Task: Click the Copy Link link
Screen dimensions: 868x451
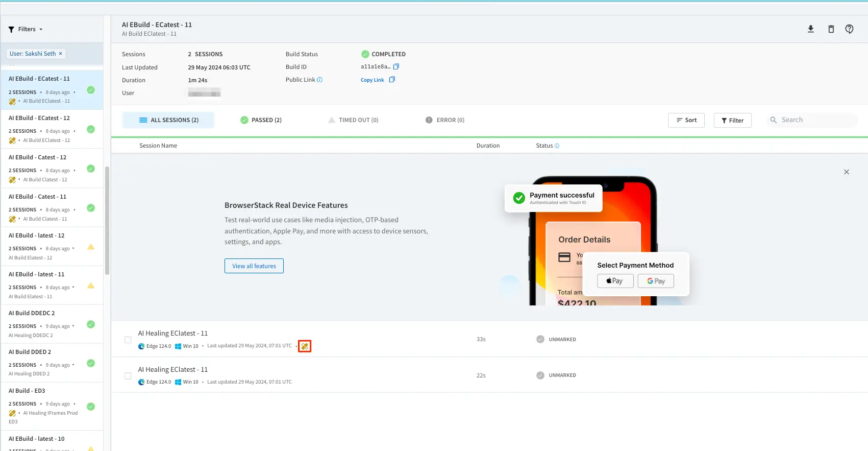Action: 373,80
